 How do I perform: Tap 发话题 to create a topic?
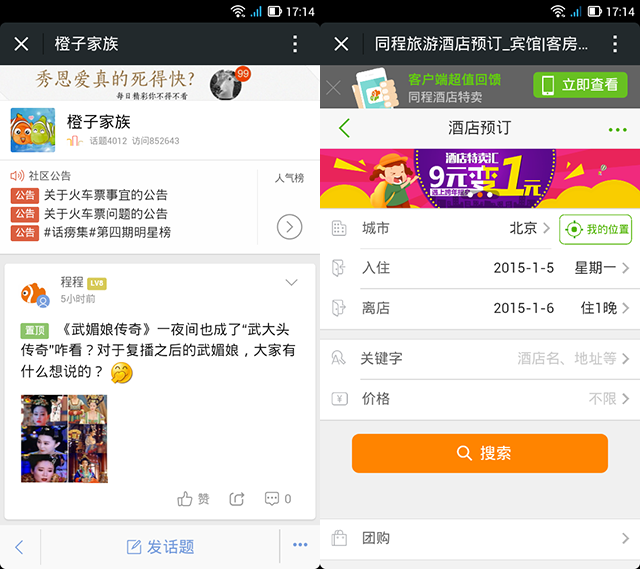[x=160, y=547]
